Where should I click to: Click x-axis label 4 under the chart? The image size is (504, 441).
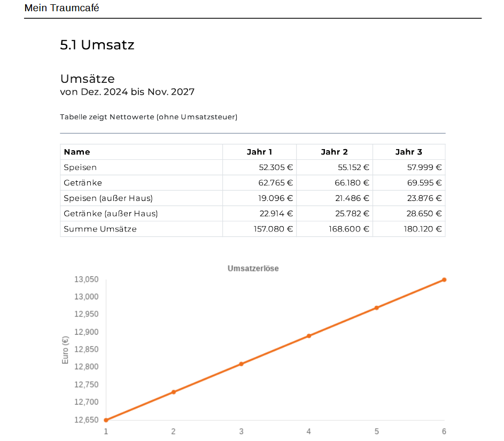click(x=309, y=432)
